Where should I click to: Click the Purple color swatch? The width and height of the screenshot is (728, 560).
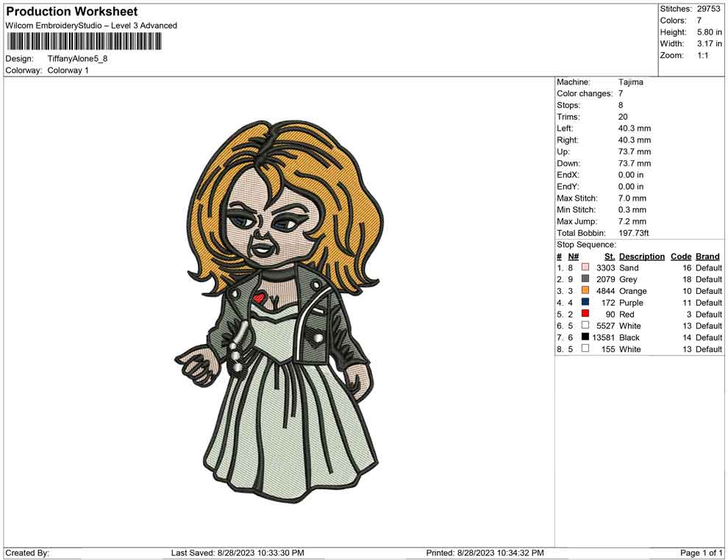pyautogui.click(x=585, y=302)
